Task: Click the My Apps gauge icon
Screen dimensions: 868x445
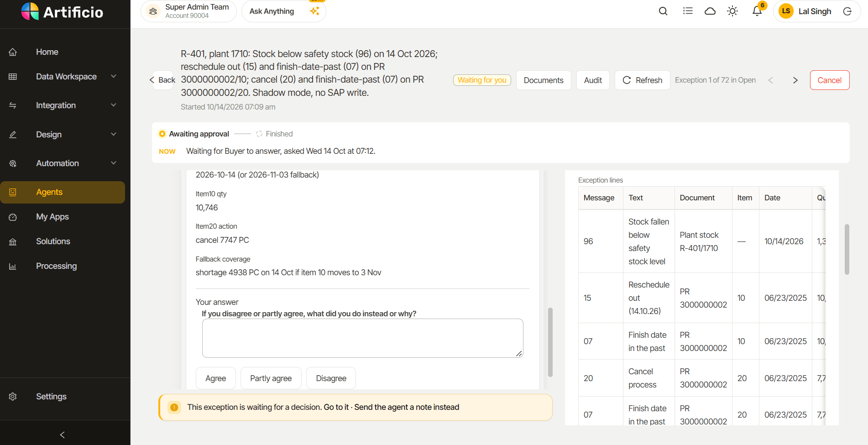Action: 13,217
